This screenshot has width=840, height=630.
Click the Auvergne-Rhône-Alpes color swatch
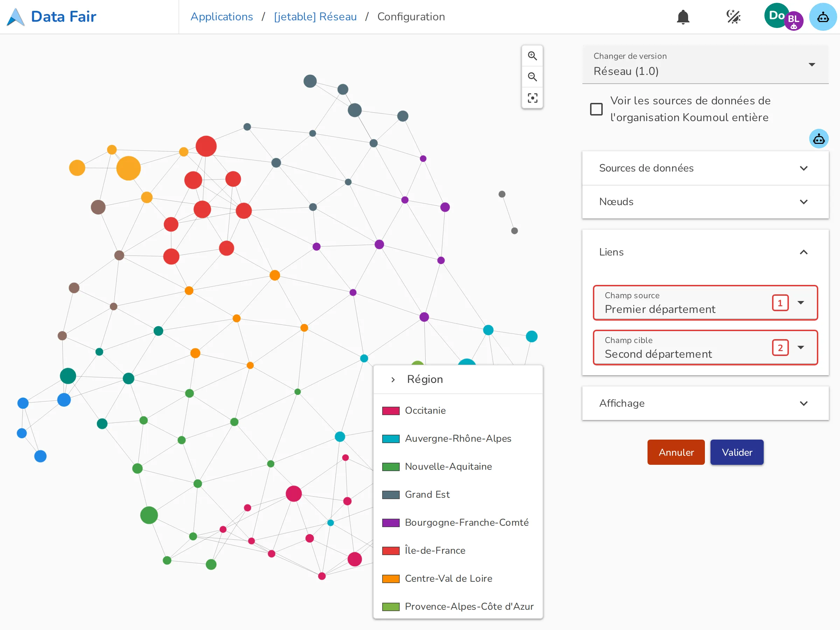391,439
